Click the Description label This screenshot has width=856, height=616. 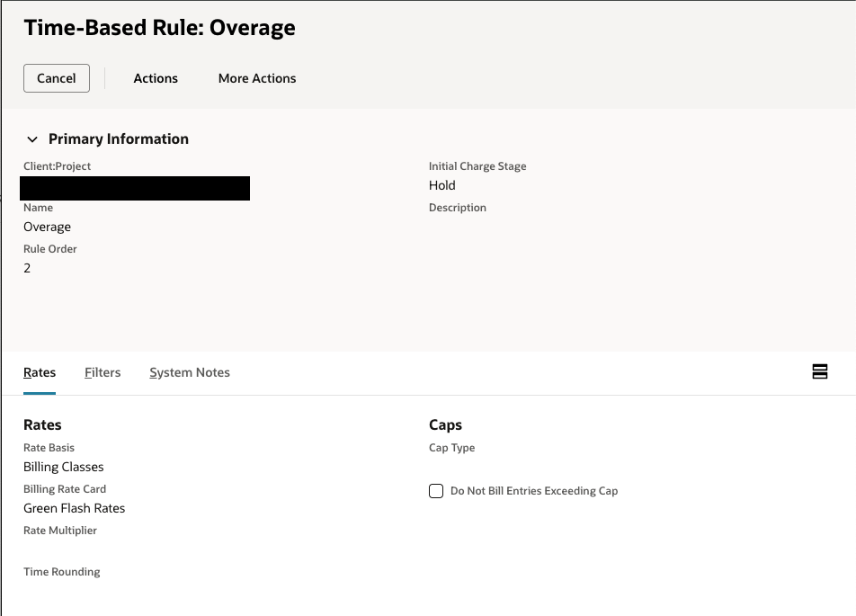tap(457, 208)
